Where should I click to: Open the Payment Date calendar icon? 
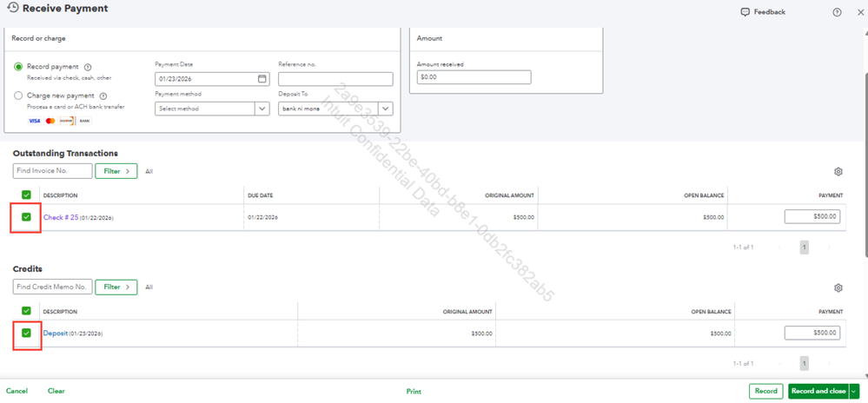coord(262,79)
